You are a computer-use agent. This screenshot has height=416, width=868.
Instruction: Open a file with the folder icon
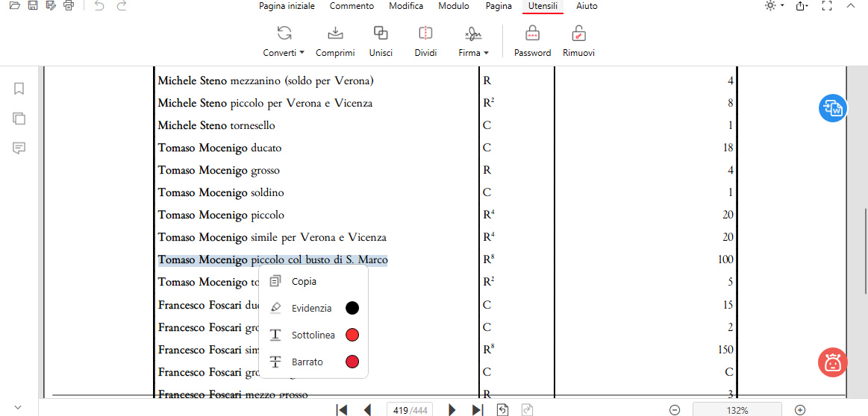coord(15,6)
